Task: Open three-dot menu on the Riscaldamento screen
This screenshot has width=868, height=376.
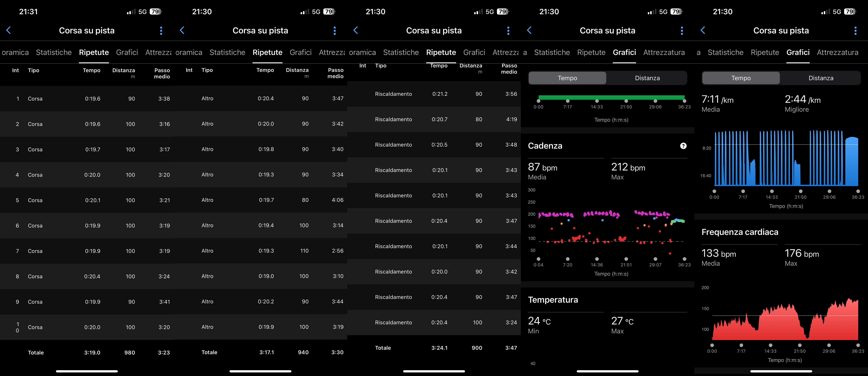Action: coord(508,31)
